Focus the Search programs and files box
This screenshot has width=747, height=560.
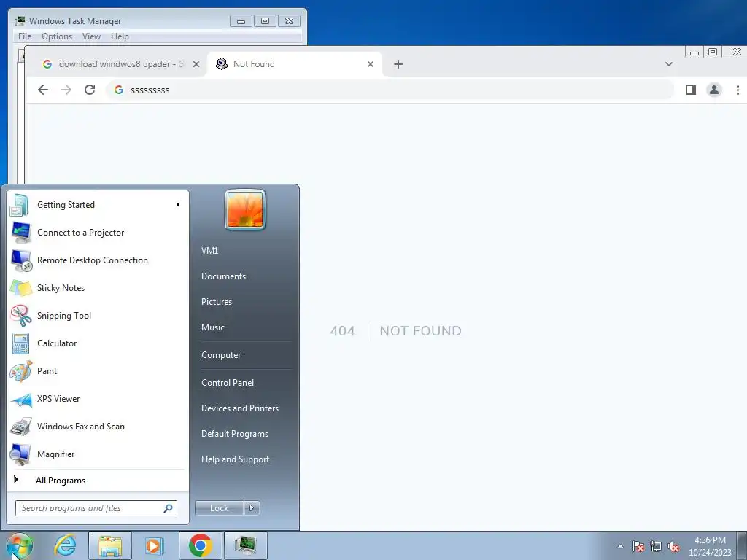[x=96, y=508]
